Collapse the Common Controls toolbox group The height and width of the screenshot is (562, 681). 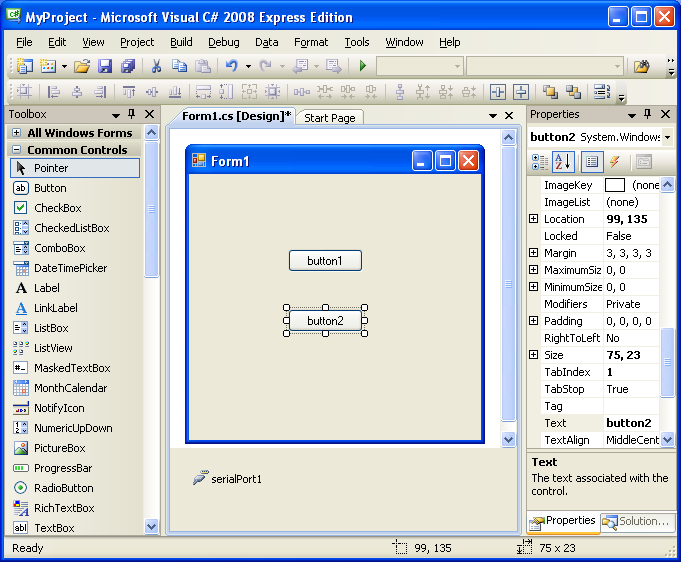click(x=17, y=149)
